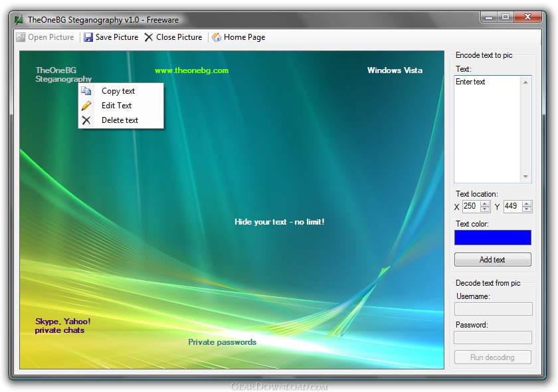Click the Save Picture toolbar label
This screenshot has height=392, width=558.
117,37
